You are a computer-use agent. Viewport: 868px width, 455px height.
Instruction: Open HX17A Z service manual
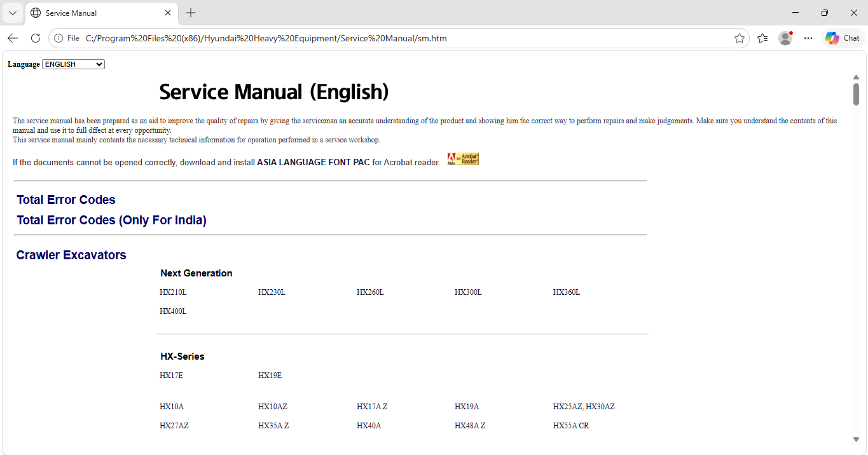[x=372, y=407]
